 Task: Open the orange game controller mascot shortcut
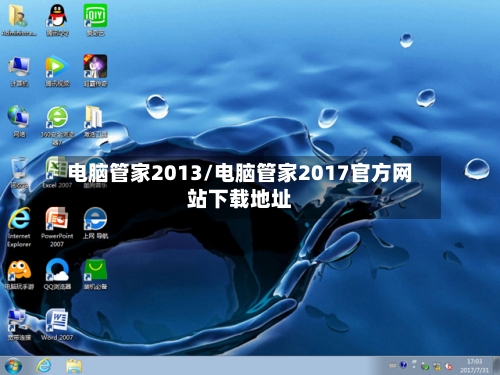point(19,275)
